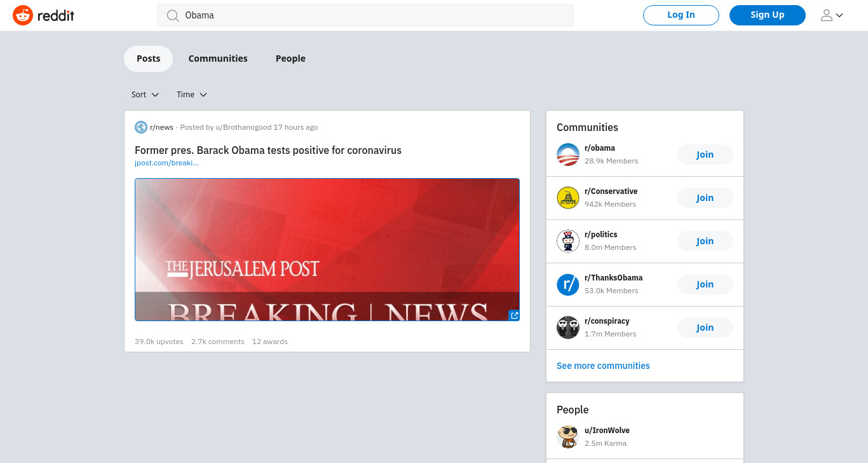Click the 2.7k comments text
The width and height of the screenshot is (868, 463).
coord(217,342)
